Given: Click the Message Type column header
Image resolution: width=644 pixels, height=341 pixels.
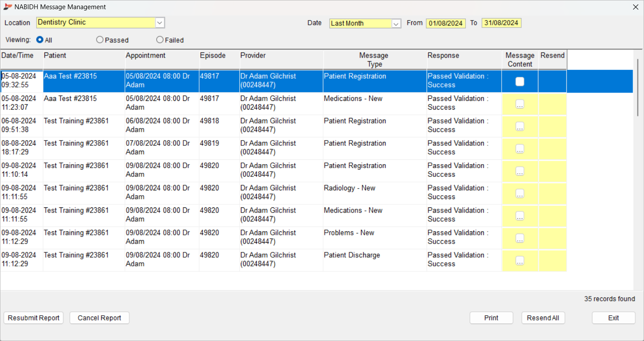Looking at the screenshot, I should point(375,60).
